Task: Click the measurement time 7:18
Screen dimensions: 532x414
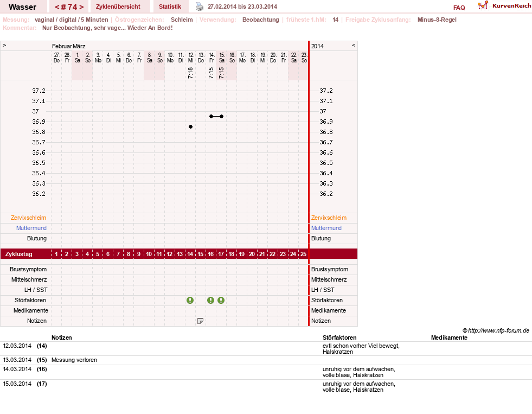Action: tap(190, 73)
